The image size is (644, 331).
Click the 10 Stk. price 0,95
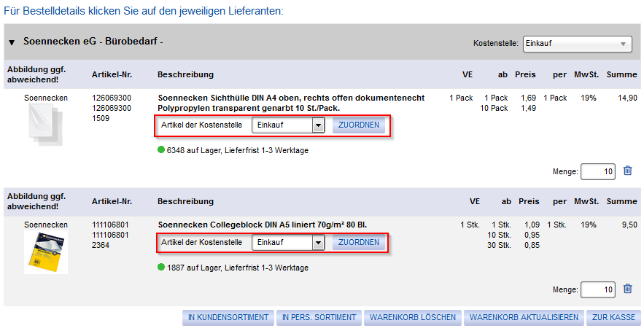point(532,235)
